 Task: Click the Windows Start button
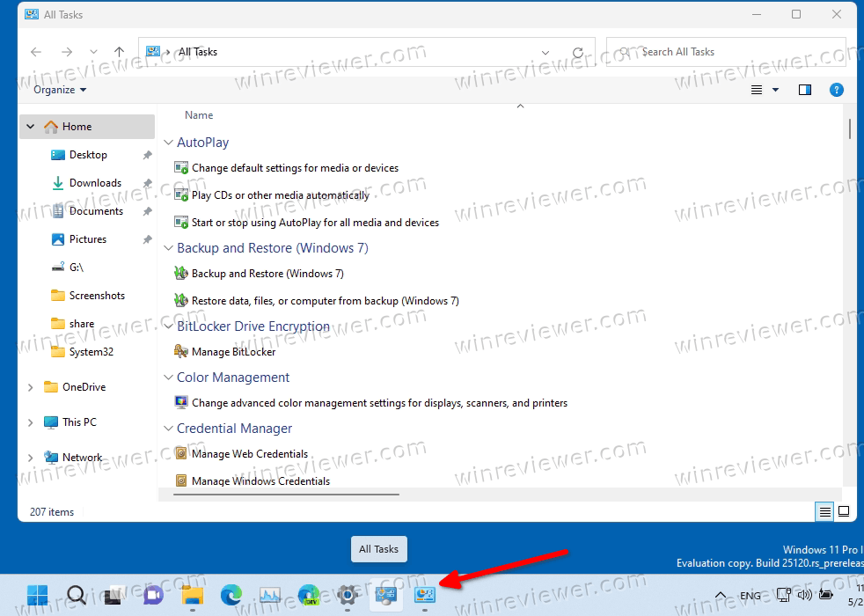[38, 595]
